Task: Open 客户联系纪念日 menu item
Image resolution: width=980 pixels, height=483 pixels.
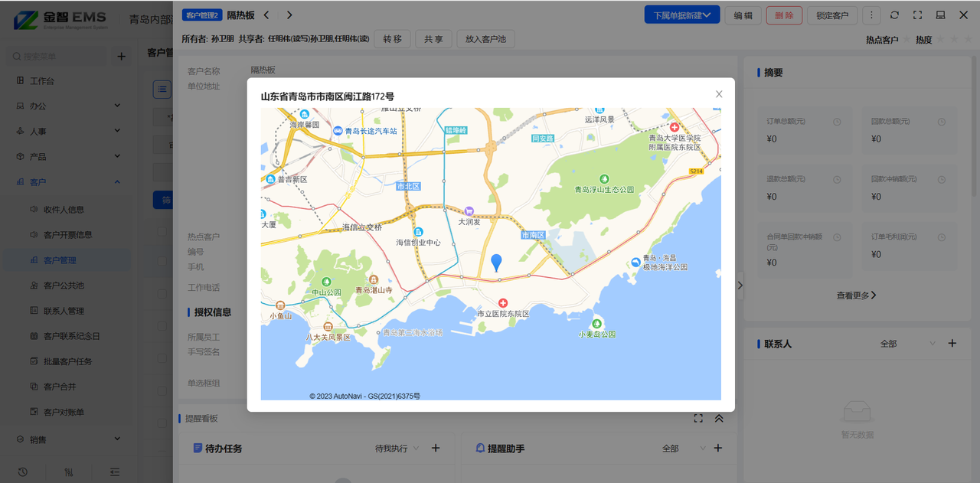Action: [x=71, y=336]
